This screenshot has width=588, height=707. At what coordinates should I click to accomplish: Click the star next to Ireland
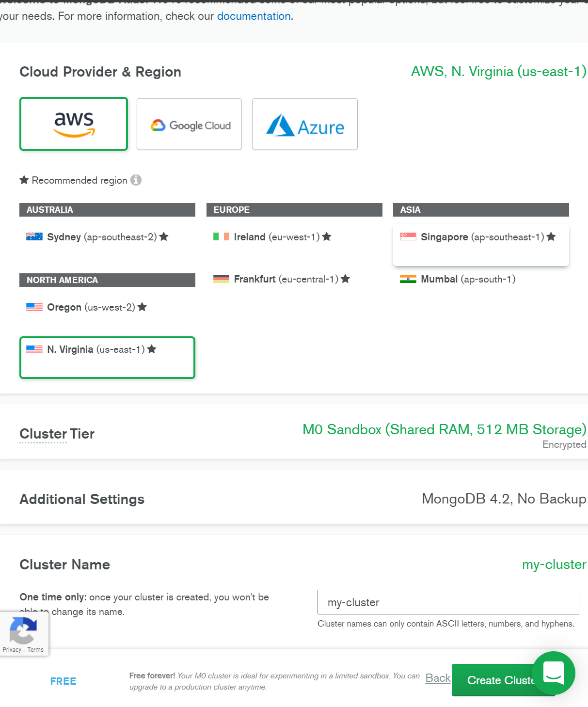327,236
